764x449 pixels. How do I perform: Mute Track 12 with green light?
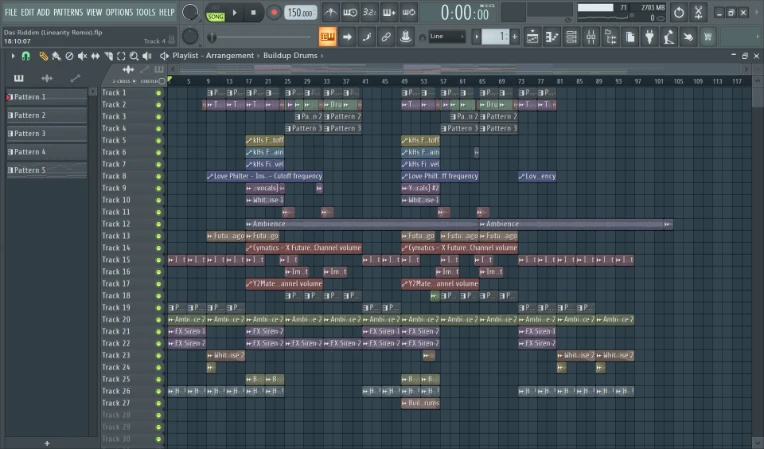(158, 224)
